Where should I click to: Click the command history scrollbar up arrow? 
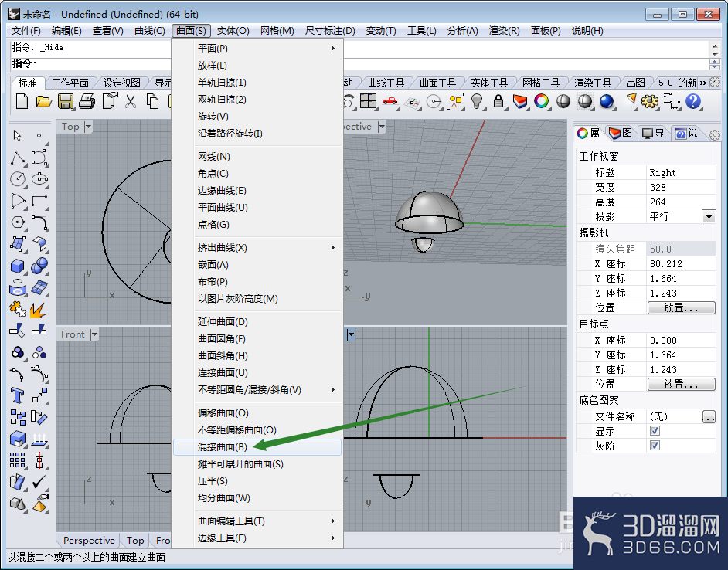click(715, 46)
